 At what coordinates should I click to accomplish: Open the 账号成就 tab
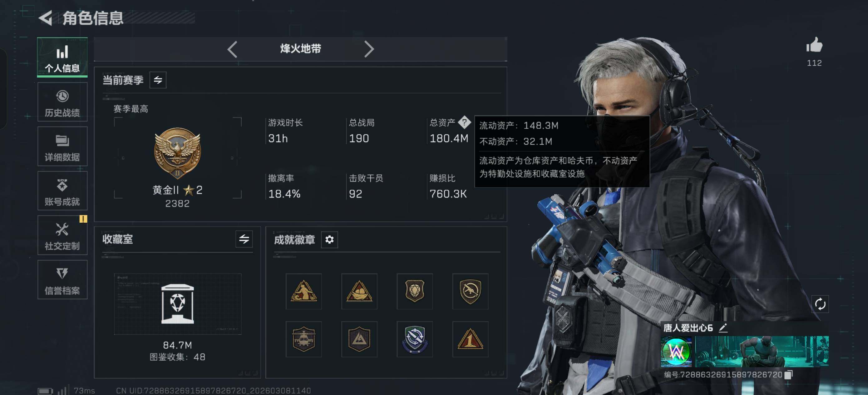tap(62, 191)
